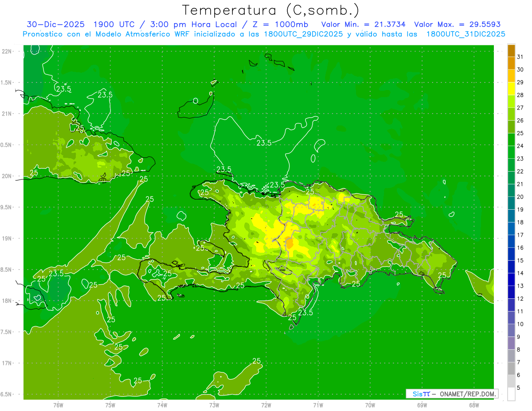Click the legend value "26"
Image resolution: width=532 pixels, height=411 pixels.
pos(520,121)
